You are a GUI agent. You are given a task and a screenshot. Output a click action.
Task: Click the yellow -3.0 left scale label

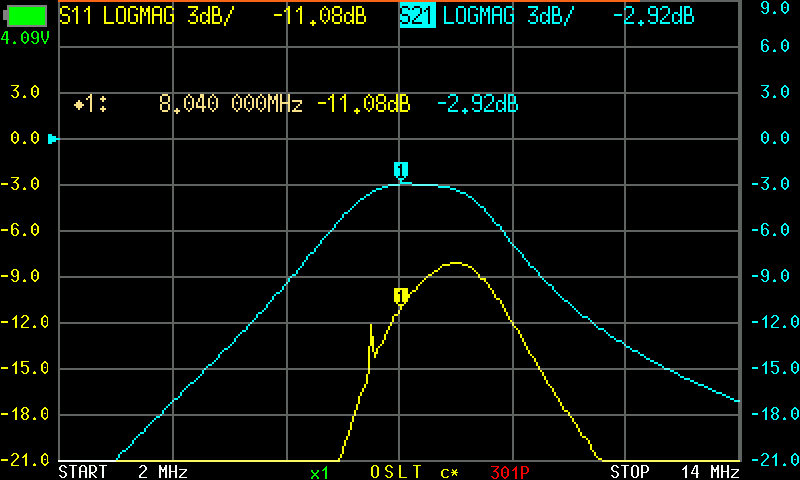click(x=20, y=184)
